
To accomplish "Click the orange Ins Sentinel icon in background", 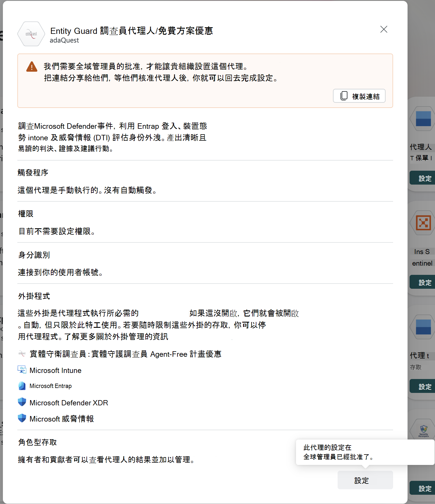I will click(x=423, y=223).
